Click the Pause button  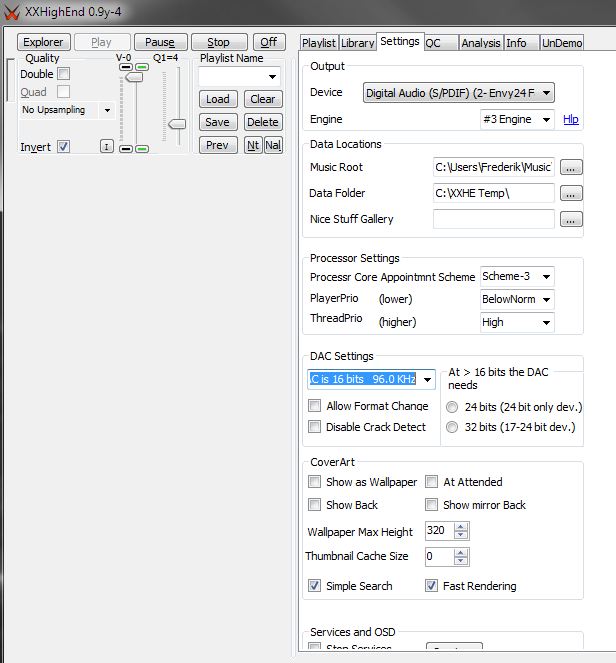tap(160, 42)
